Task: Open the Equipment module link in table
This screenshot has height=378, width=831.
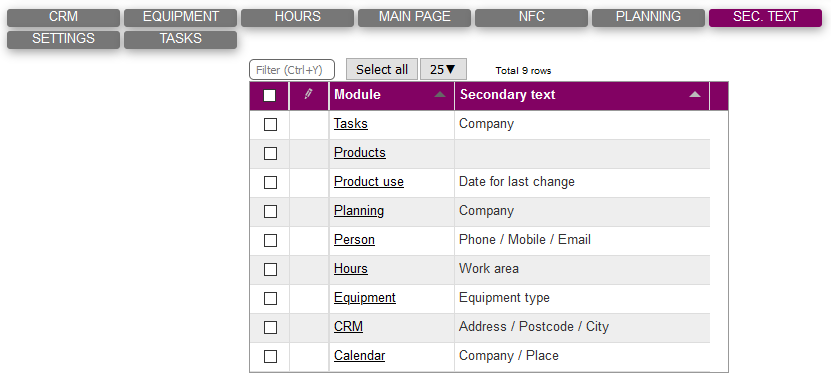Action: (x=365, y=298)
